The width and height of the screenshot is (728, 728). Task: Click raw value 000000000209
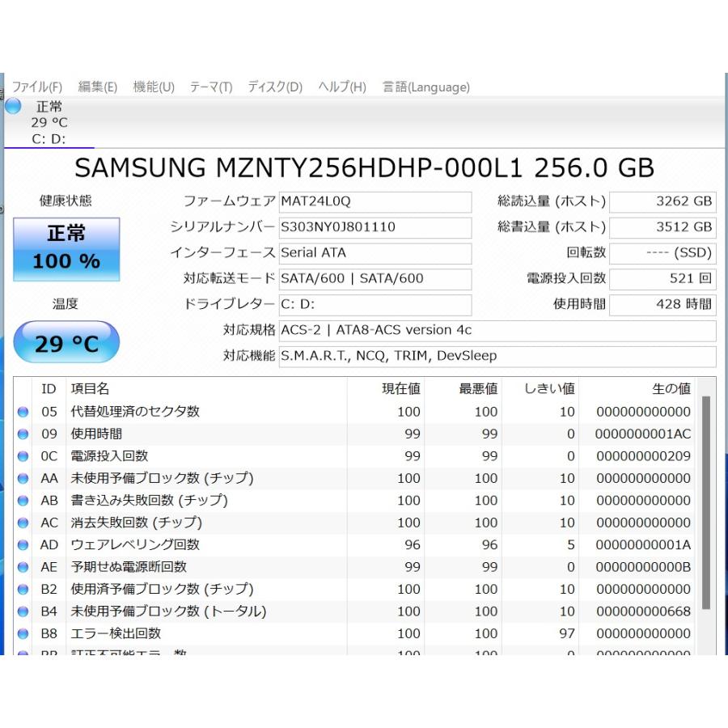[x=644, y=456]
